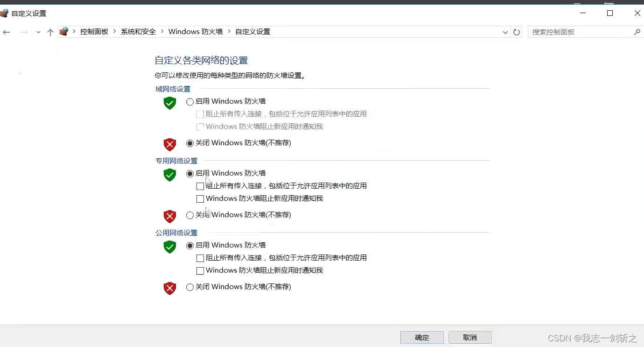The height and width of the screenshot is (347, 644).
Task: Expand the chevron after Windows 防火墙 breadcrumb
Action: [229, 32]
